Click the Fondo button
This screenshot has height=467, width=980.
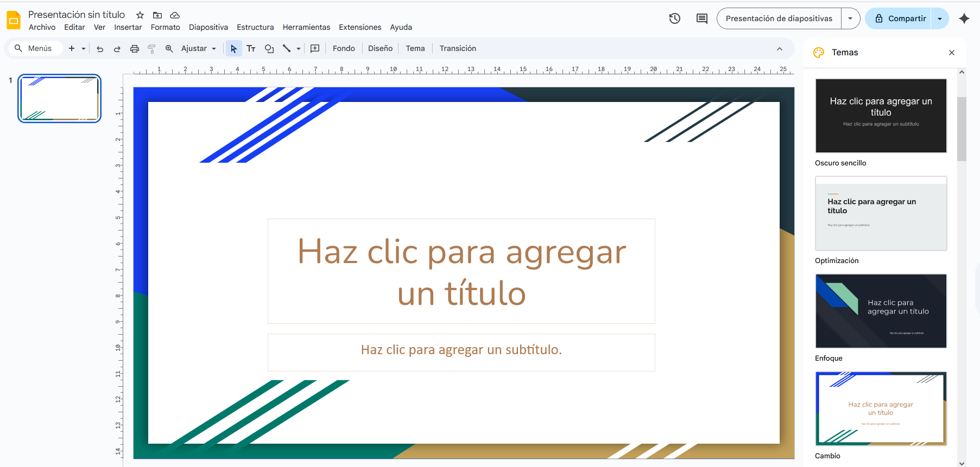[344, 49]
